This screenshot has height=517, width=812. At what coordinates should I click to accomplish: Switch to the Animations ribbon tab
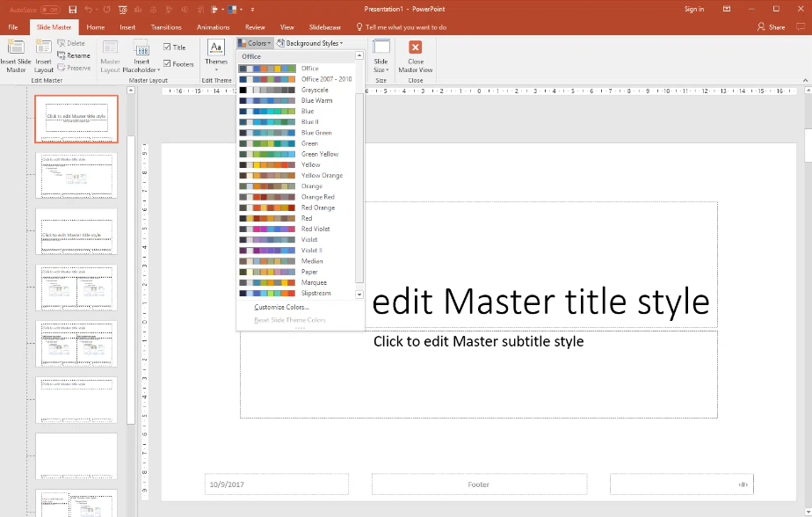pos(213,26)
